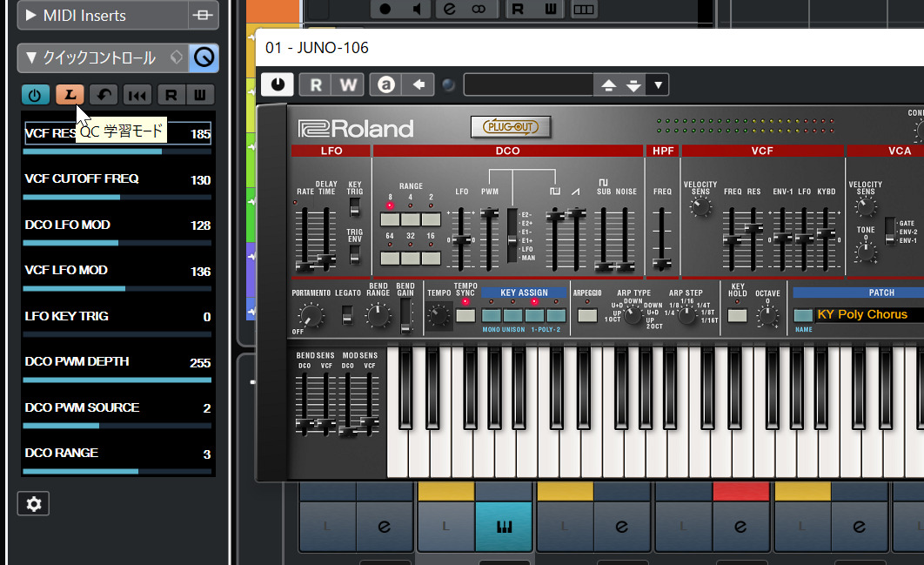Select DCO range 64 button
The width and height of the screenshot is (924, 565).
pos(390,258)
